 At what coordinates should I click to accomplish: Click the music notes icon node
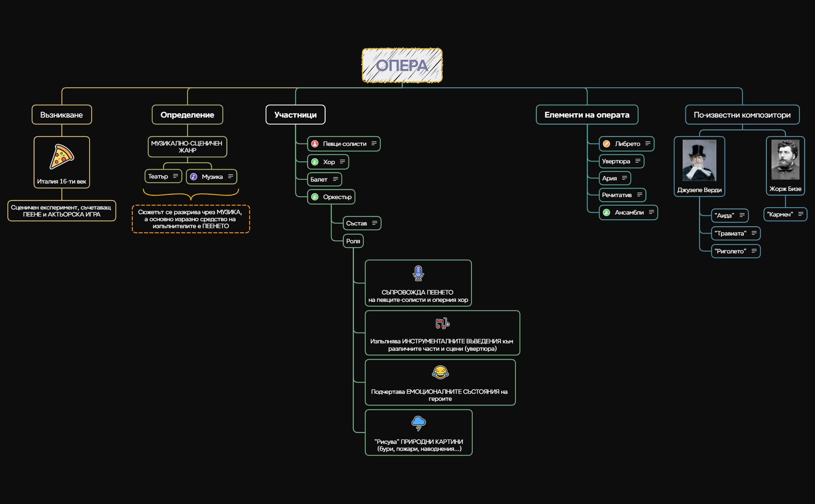[x=442, y=323]
